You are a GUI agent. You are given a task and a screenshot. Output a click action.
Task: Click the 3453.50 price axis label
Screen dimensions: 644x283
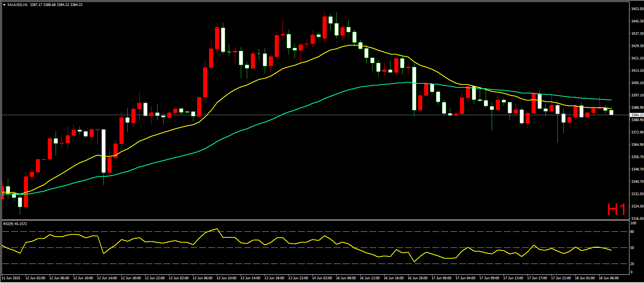point(637,9)
